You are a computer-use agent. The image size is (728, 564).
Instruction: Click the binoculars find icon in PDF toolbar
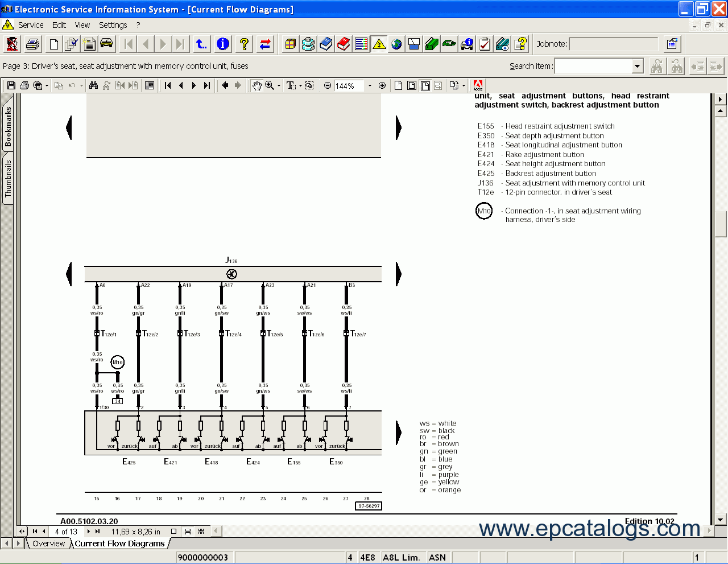(93, 85)
